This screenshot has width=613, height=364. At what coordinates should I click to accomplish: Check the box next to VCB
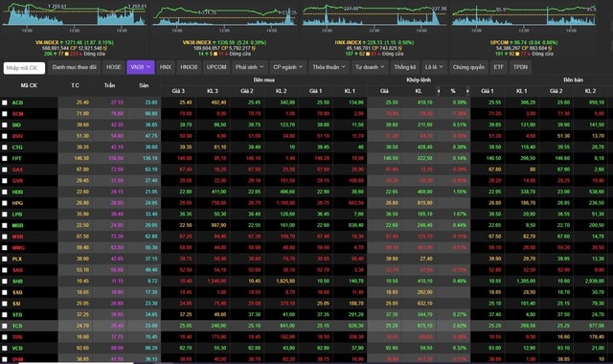tap(5, 348)
